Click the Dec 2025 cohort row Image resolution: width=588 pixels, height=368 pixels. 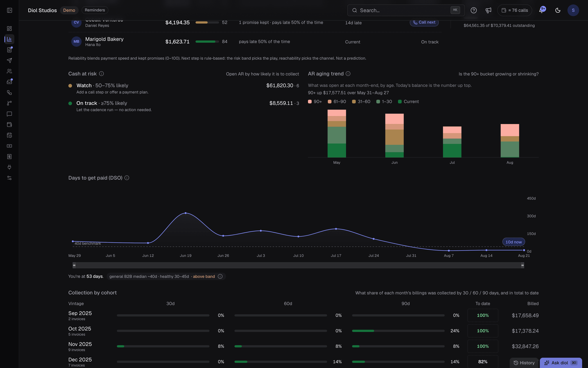click(304, 362)
